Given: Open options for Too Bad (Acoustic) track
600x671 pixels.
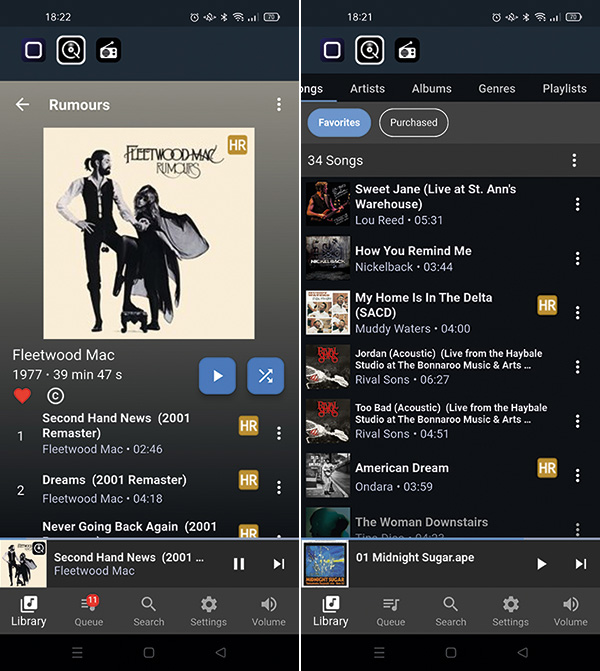Looking at the screenshot, I should tap(577, 421).
